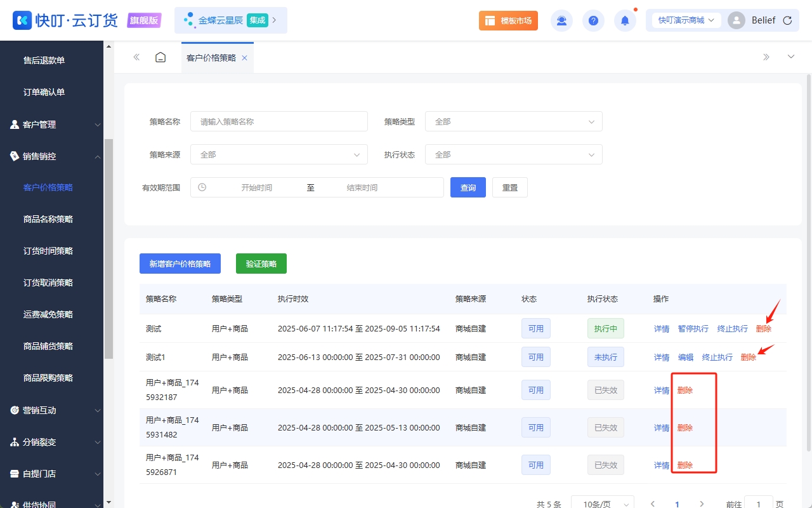Open the 10条/页 page size dropdown
The height and width of the screenshot is (508, 812).
coord(603,504)
